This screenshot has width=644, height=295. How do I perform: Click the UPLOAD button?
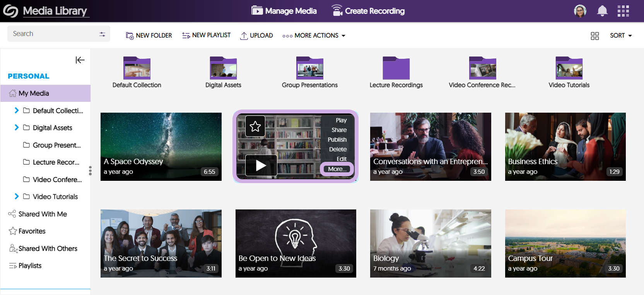(256, 36)
